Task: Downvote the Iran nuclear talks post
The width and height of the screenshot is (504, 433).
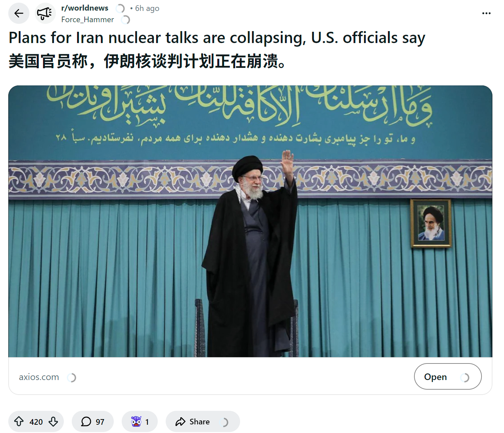Action: (53, 421)
